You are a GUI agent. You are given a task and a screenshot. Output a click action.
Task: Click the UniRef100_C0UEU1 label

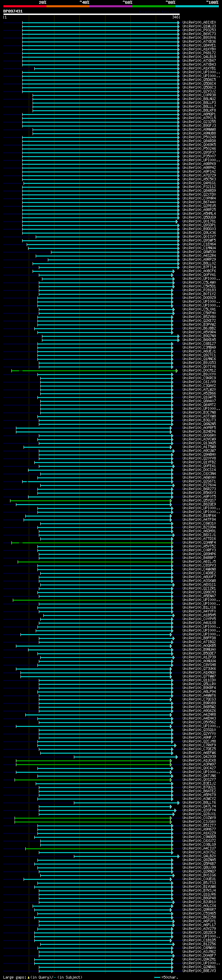pos(199,879)
